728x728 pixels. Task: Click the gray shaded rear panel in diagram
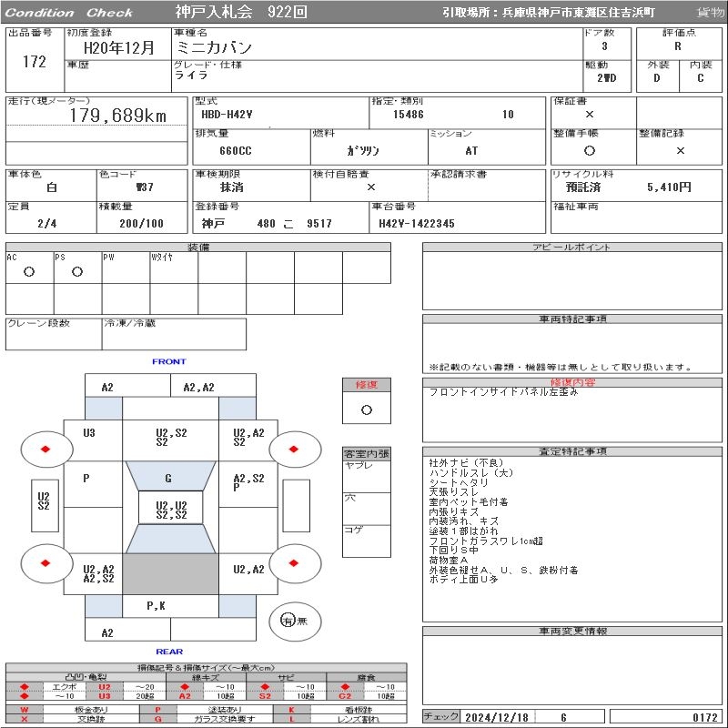click(170, 574)
